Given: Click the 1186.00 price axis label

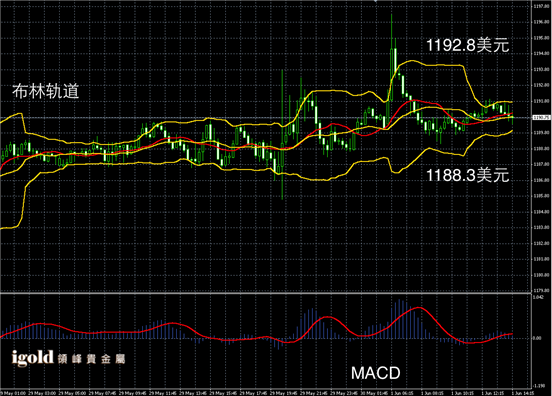Looking at the screenshot, I should 541,180.
